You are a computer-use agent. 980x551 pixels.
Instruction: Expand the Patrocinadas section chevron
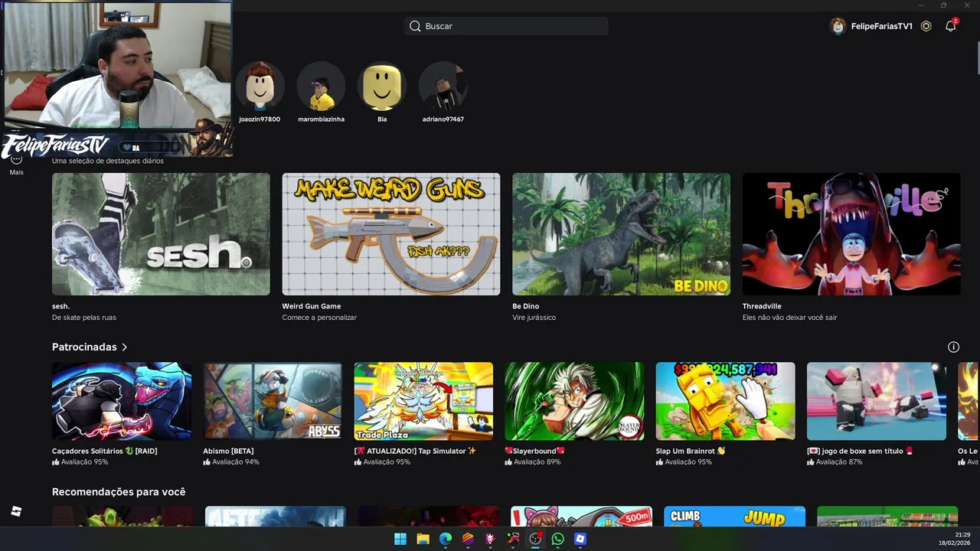point(124,347)
